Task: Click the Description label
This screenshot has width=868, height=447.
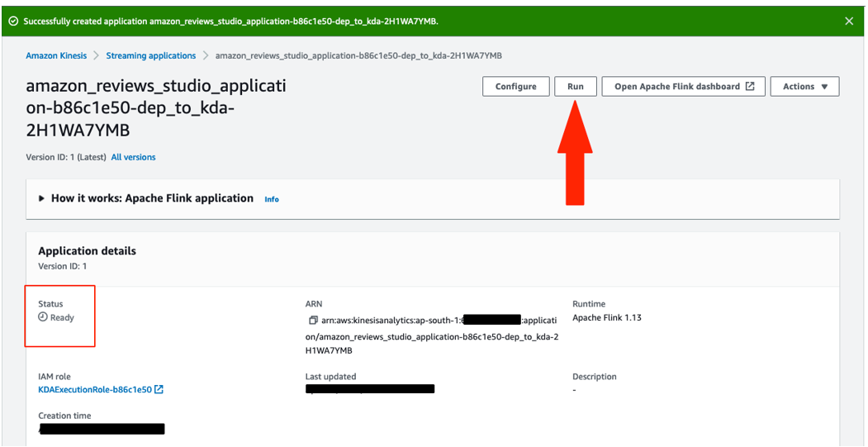Action: click(x=595, y=377)
